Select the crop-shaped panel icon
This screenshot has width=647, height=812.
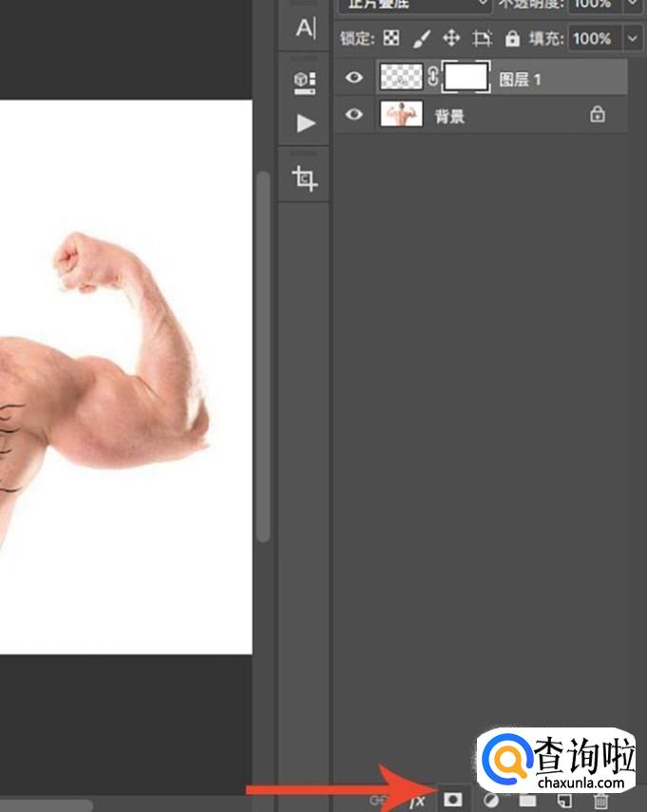click(305, 179)
